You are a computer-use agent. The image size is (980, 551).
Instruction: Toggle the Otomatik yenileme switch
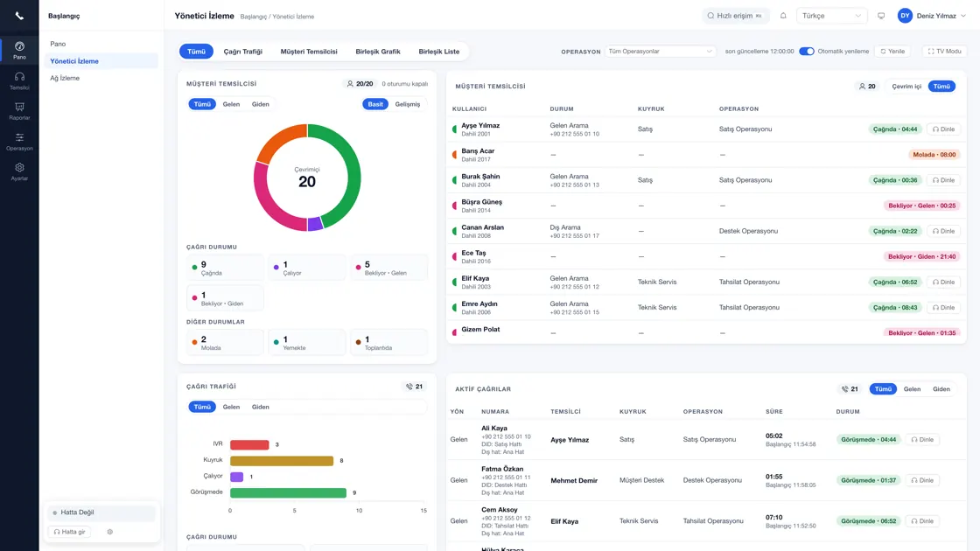click(x=806, y=52)
